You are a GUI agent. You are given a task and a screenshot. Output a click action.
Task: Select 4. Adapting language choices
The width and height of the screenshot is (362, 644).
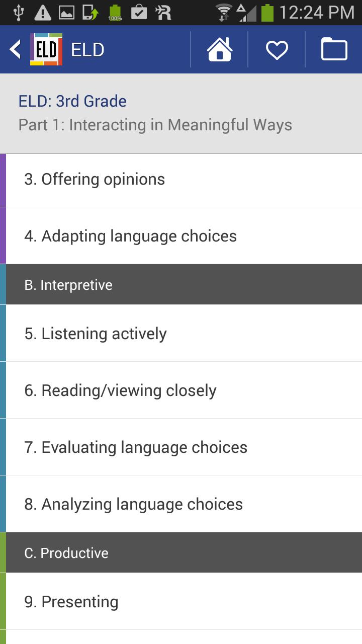(x=181, y=236)
